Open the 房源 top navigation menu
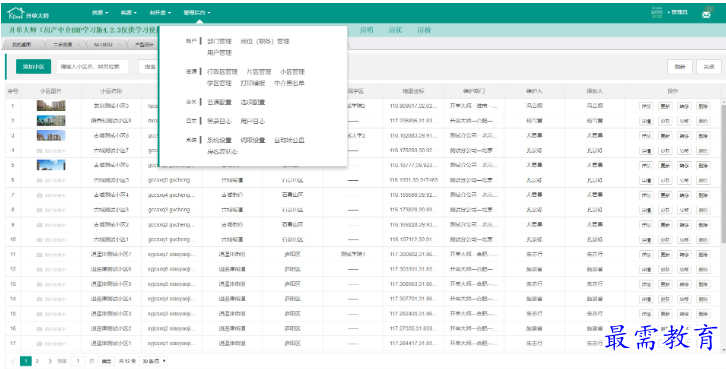The width and height of the screenshot is (726, 369). 100,13
